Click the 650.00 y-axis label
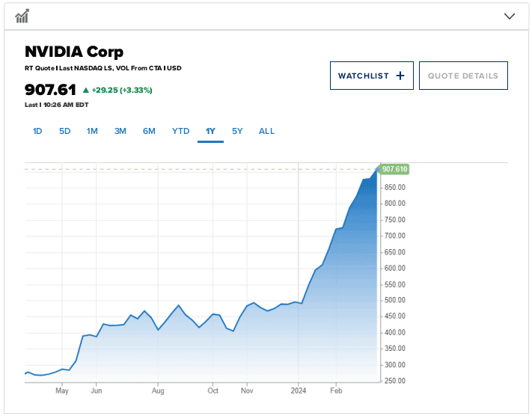This screenshot has width=532, height=416. 395,252
